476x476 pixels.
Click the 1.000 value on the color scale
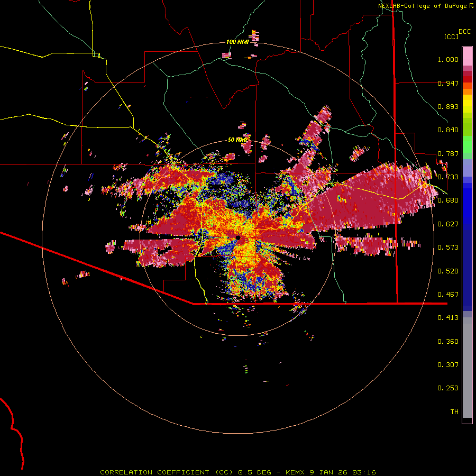[448, 60]
